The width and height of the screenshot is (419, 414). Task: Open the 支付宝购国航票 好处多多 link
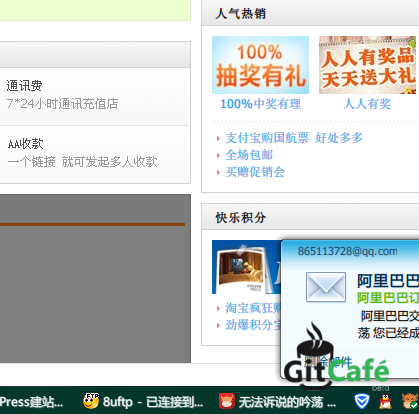pos(294,138)
